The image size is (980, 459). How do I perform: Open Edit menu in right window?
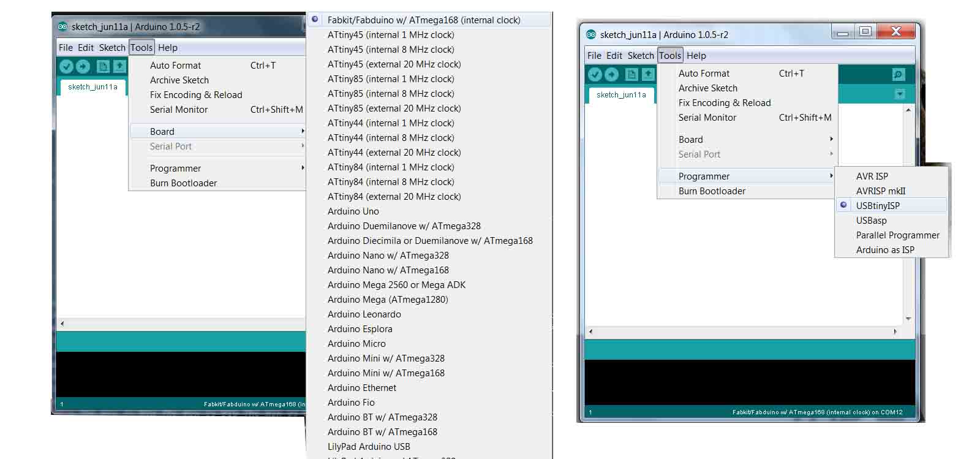click(614, 55)
